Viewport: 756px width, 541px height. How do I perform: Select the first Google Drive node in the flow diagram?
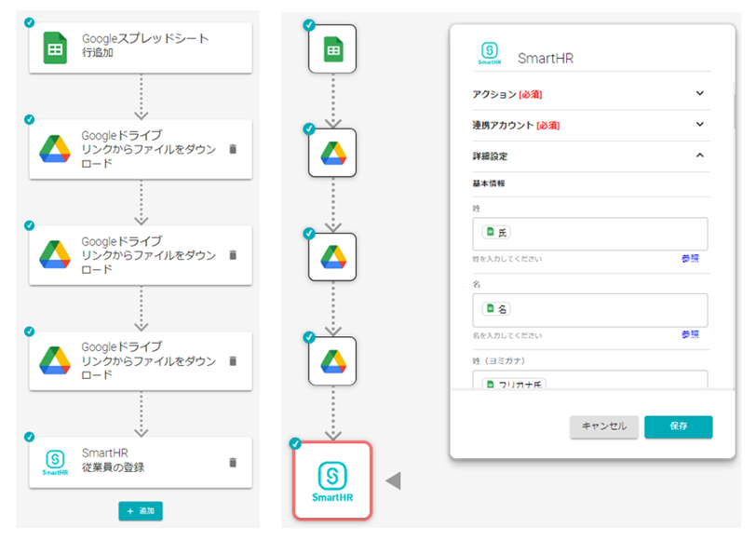[332, 153]
